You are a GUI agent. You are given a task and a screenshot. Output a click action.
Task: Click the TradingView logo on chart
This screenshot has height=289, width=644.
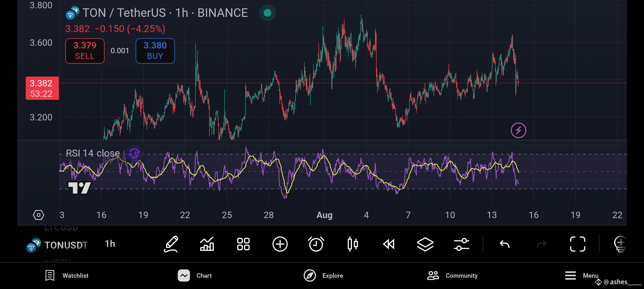(80, 188)
